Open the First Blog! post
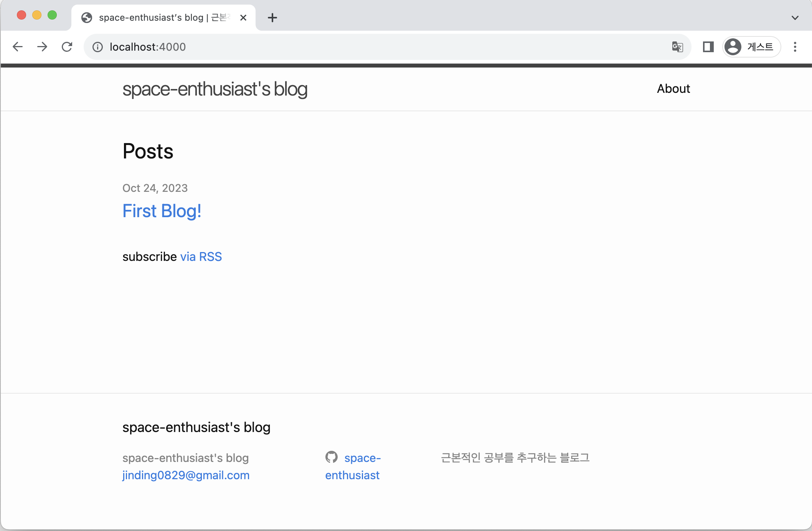 [162, 211]
